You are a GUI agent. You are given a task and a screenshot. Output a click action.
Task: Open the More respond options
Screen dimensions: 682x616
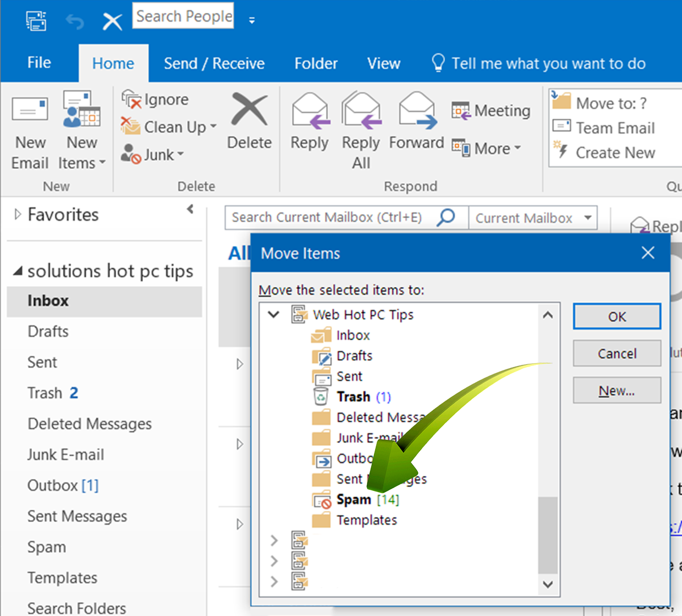pyautogui.click(x=486, y=148)
